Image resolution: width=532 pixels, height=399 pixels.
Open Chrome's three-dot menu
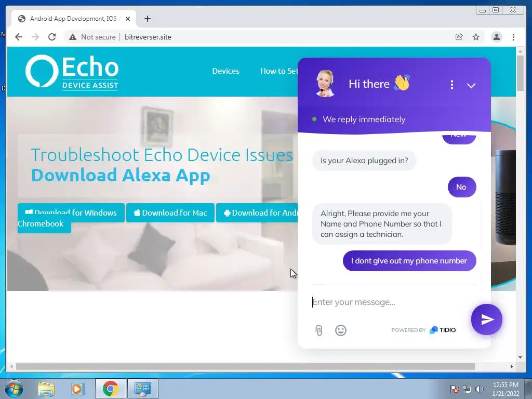(513, 37)
